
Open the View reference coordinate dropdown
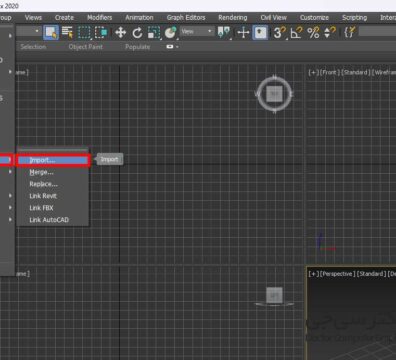197,31
